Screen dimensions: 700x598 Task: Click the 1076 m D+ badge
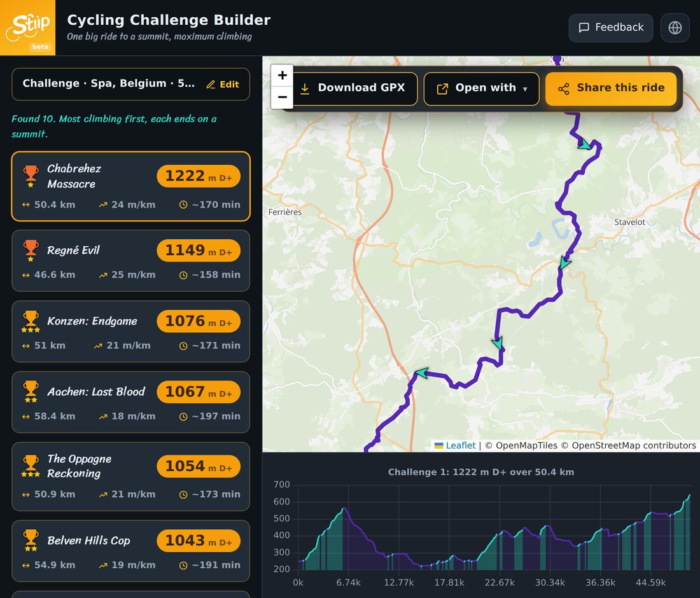[x=198, y=321]
